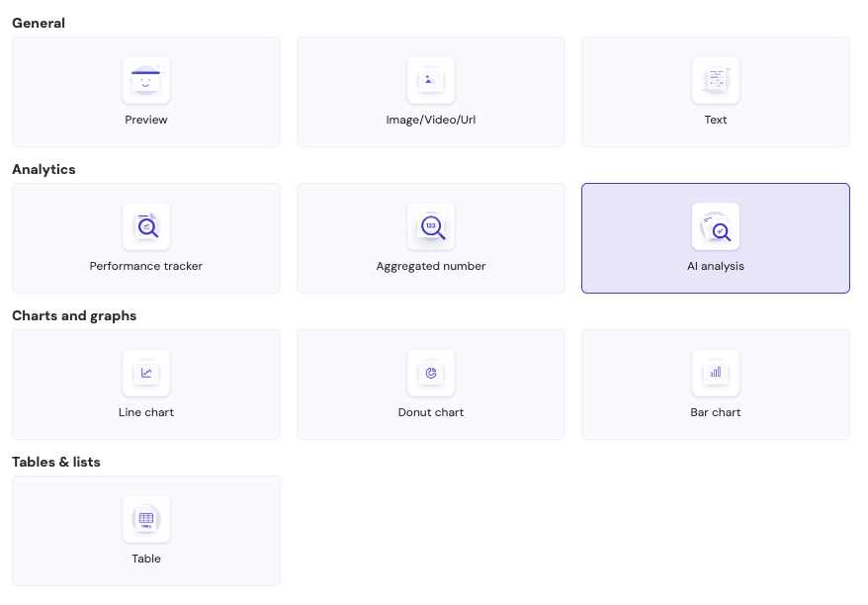Viewport: 868px width, 605px height.
Task: Click the Line chart icon
Action: pos(146,373)
